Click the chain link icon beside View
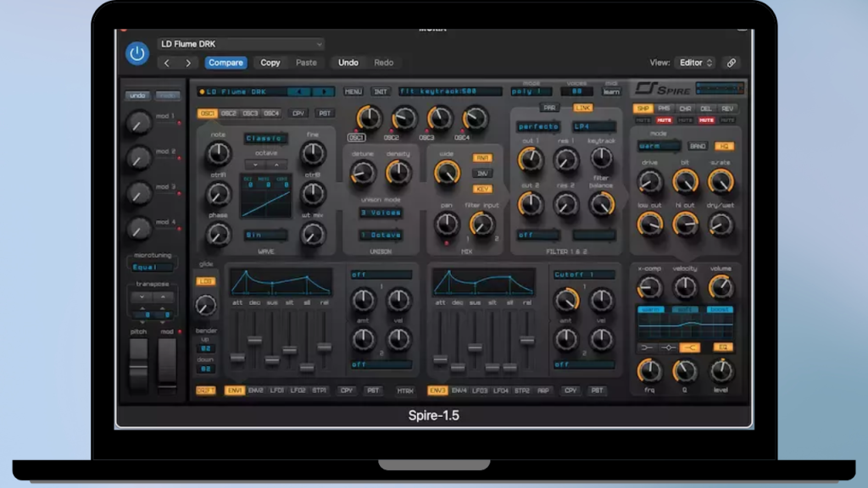The width and height of the screenshot is (868, 488). click(732, 63)
